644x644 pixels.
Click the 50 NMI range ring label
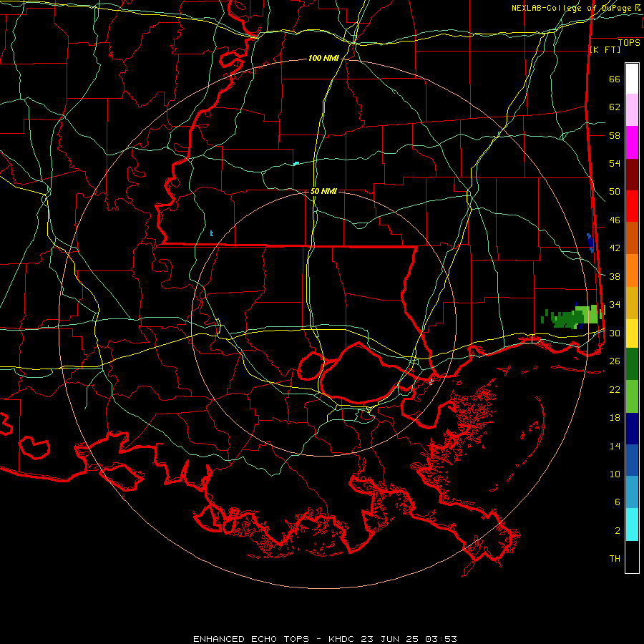point(323,191)
